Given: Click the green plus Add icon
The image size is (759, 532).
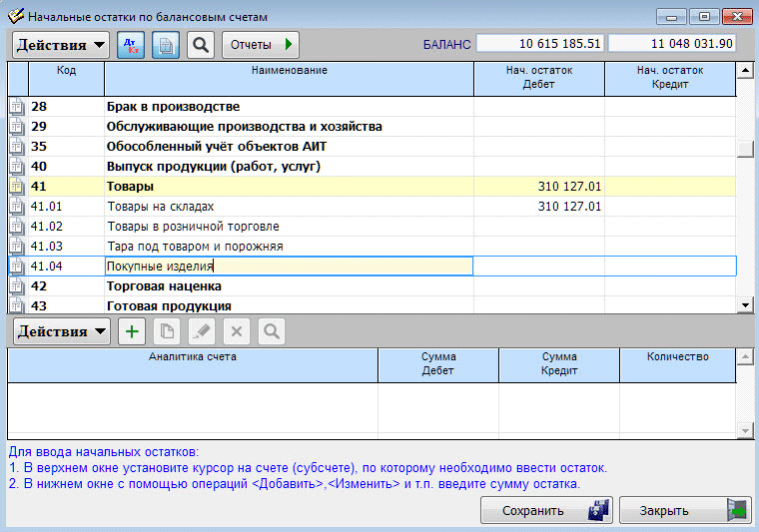Looking at the screenshot, I should click(132, 331).
